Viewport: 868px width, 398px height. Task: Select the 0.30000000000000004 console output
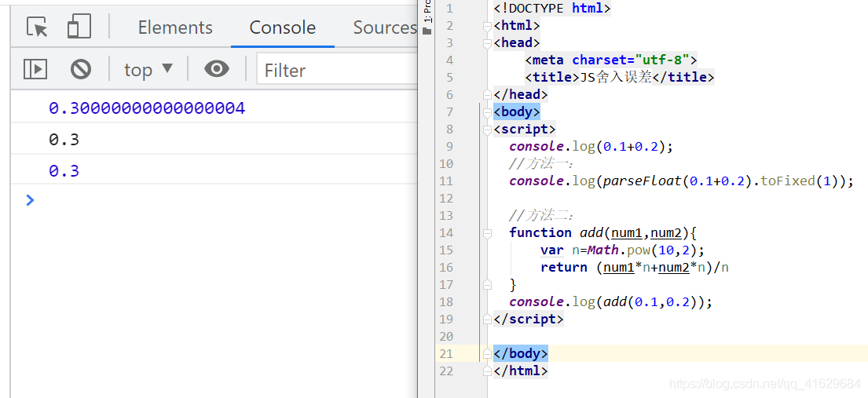147,108
